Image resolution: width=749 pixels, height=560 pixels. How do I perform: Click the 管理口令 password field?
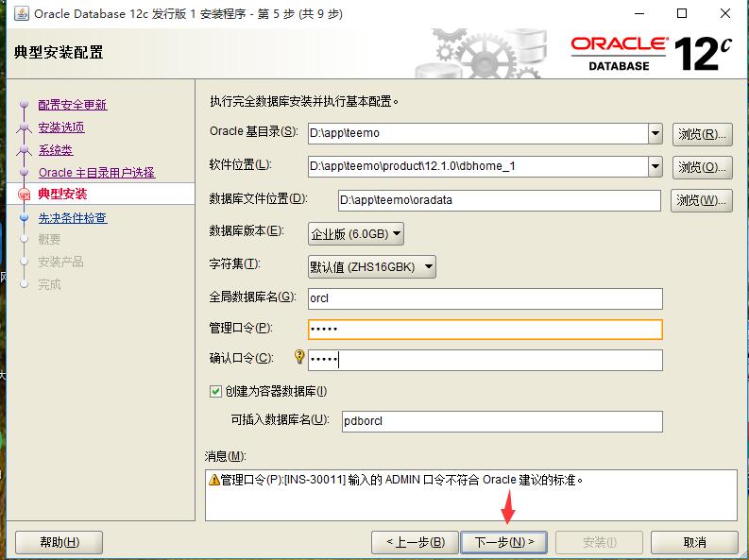485,330
